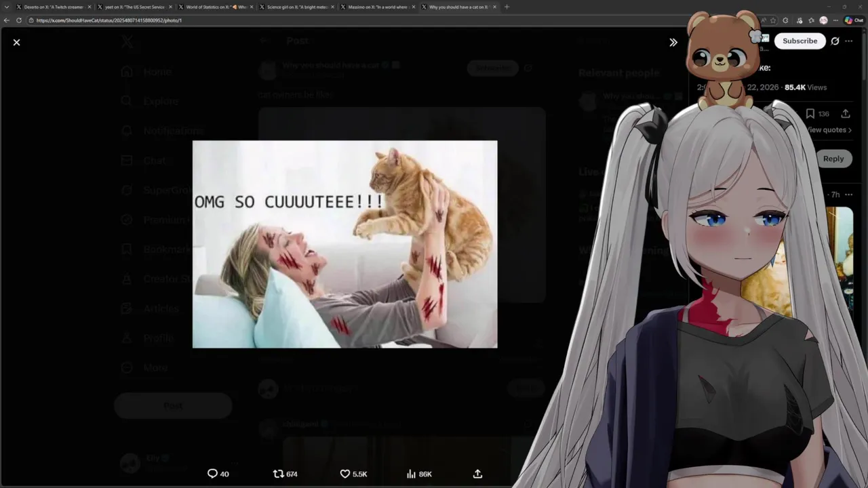
Task: Switch to the Massimo on X tab
Action: [x=378, y=7]
